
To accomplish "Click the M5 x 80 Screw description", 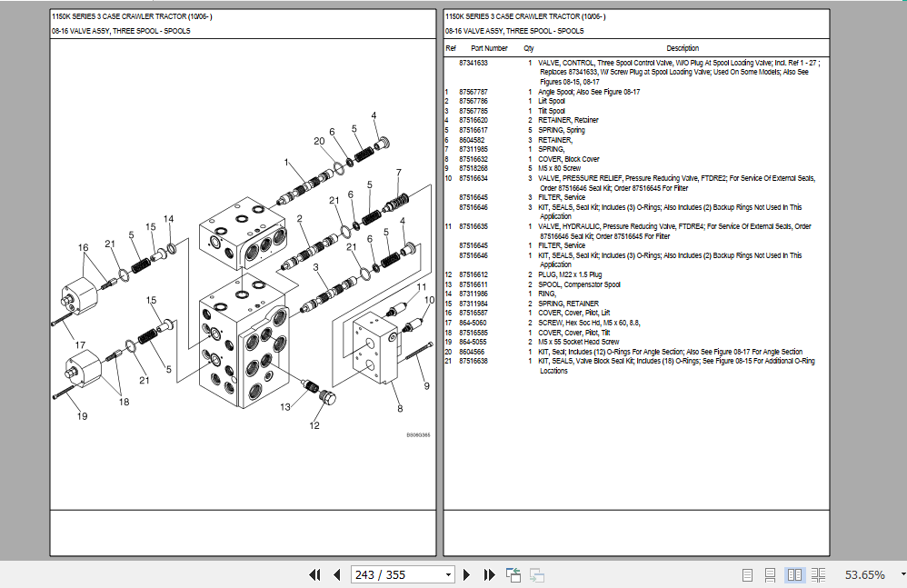I will coord(559,168).
